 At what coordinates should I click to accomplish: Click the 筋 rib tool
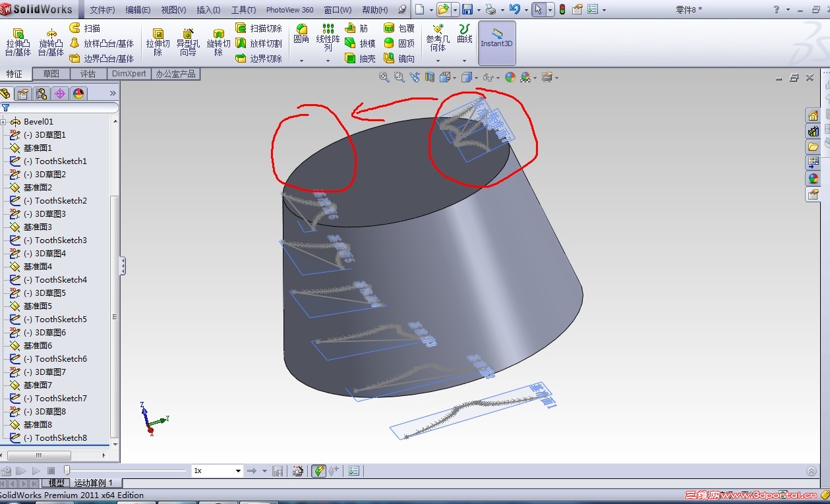point(356,28)
